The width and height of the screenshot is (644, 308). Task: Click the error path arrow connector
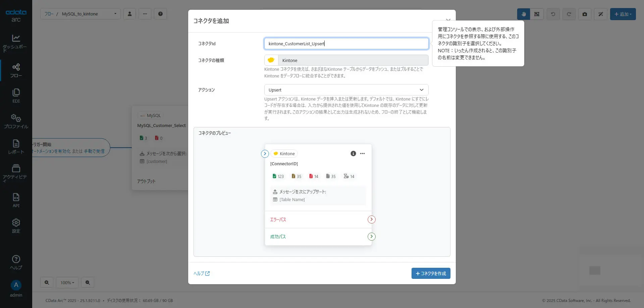tap(371, 220)
